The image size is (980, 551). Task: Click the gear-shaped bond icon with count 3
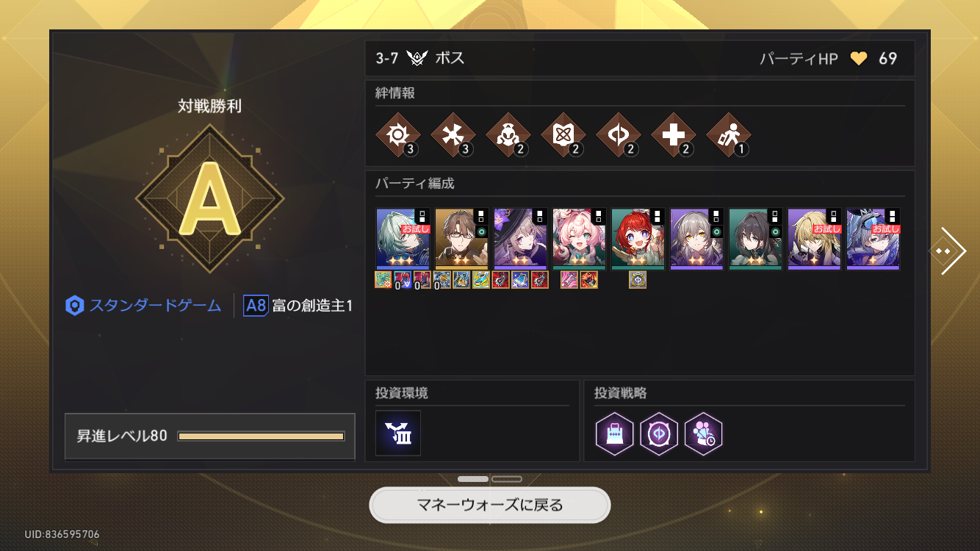click(398, 135)
